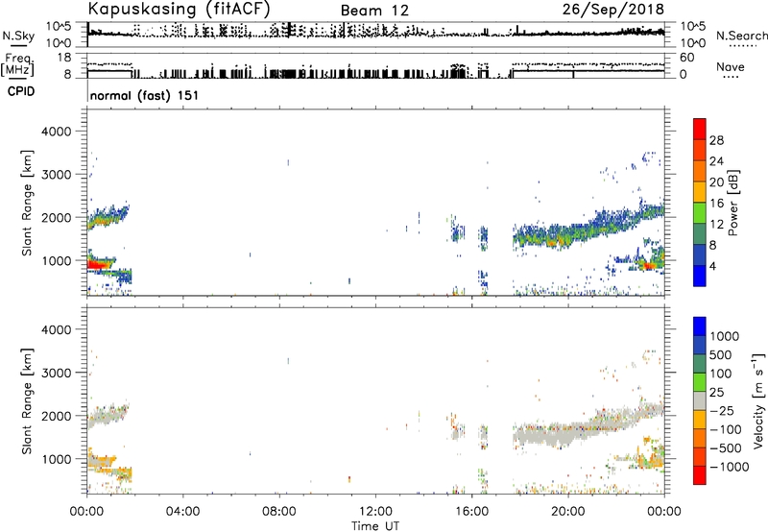
Task: Click the '4000' tick on power panel
Action: [x=57, y=132]
